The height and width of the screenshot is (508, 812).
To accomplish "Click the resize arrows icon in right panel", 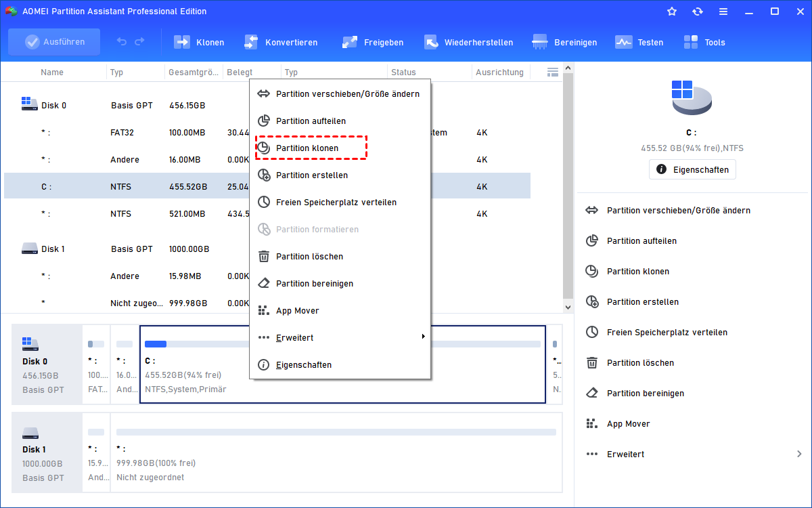I will pyautogui.click(x=592, y=211).
